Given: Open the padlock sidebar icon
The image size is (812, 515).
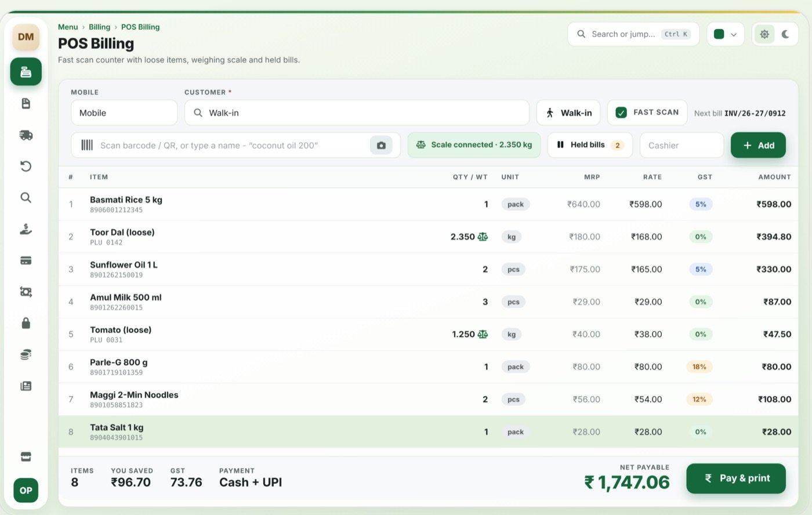Looking at the screenshot, I should 26,323.
